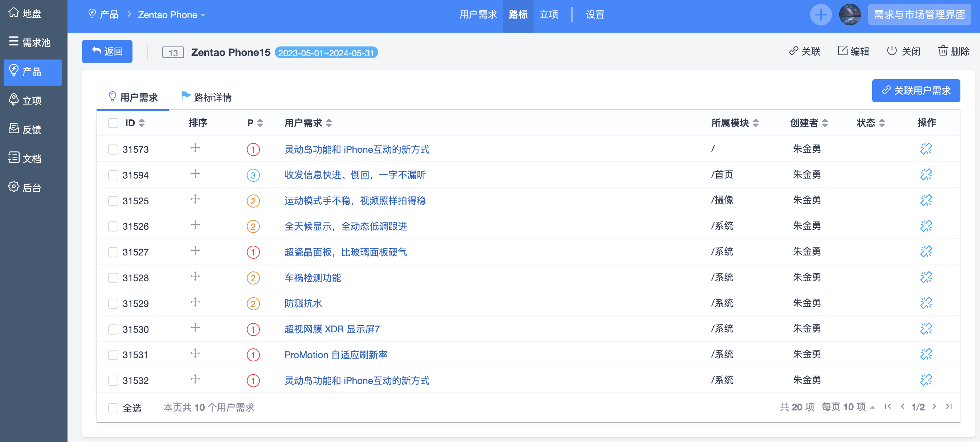Screen dimensions: 980x442
Task: Sort by the 所属模块 column
Action: pos(734,123)
